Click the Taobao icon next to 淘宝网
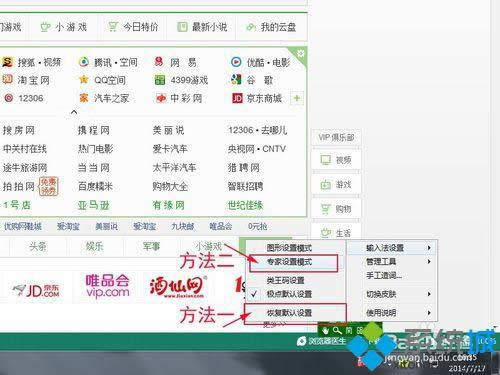The height and width of the screenshot is (375, 500). click(7, 79)
